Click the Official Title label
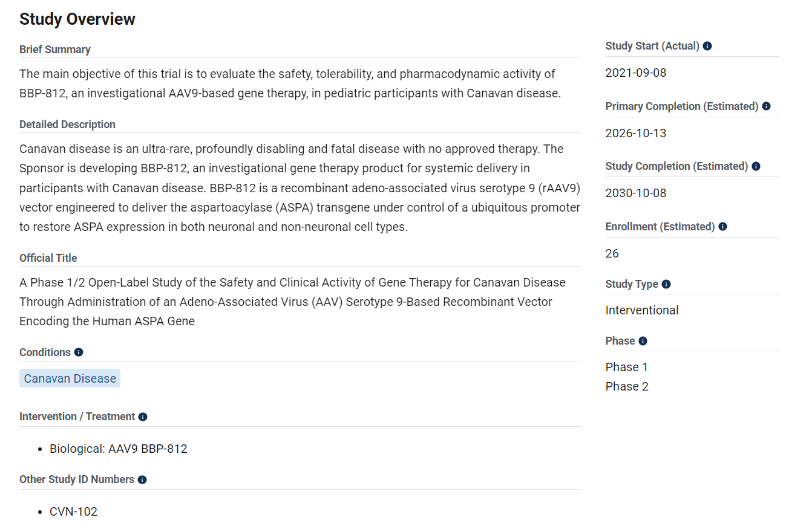789x532 pixels. [48, 258]
